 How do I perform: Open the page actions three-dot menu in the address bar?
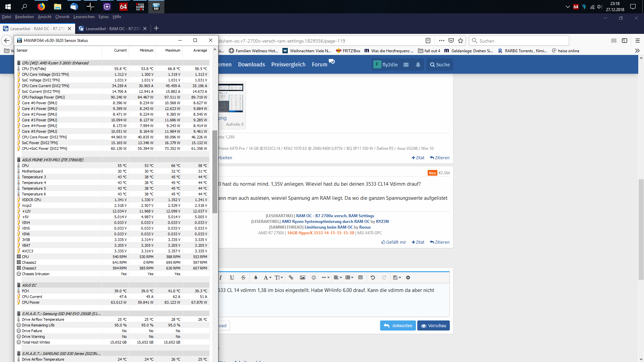pyautogui.click(x=442, y=41)
